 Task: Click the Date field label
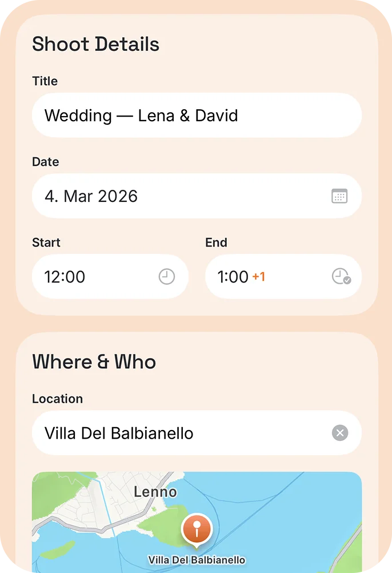click(x=45, y=162)
